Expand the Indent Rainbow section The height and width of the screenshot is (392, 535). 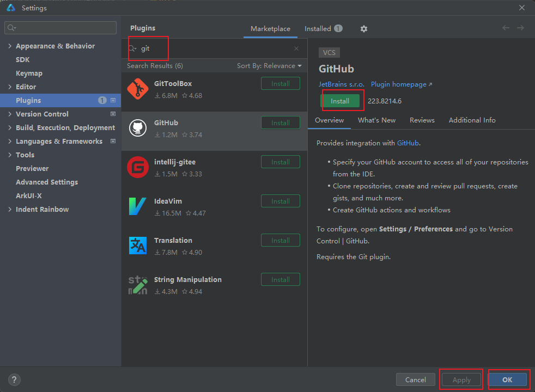pyautogui.click(x=10, y=209)
